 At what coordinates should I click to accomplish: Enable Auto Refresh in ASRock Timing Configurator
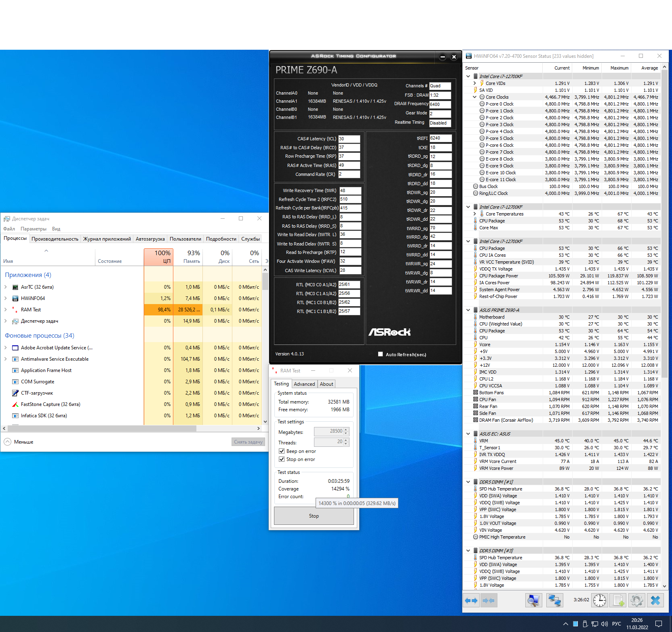pyautogui.click(x=380, y=354)
